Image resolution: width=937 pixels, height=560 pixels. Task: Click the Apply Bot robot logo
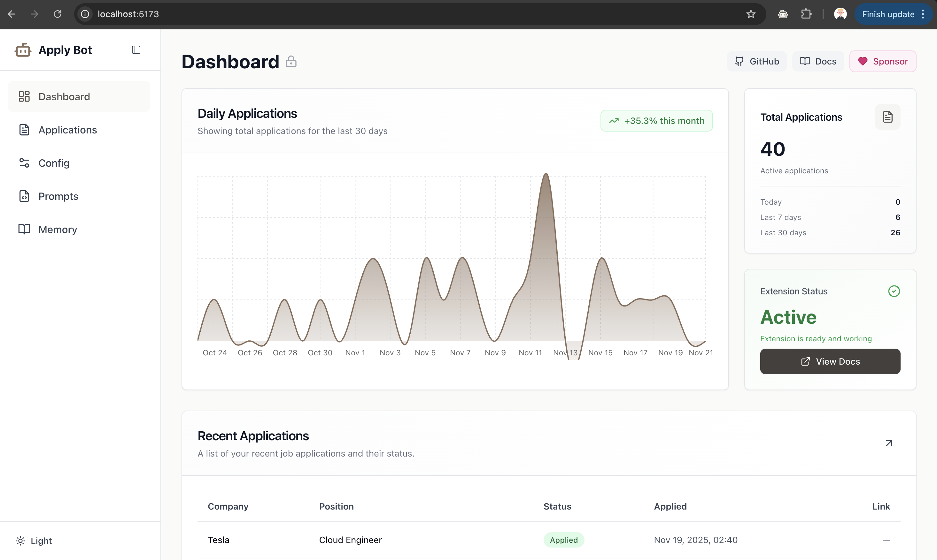coord(23,49)
